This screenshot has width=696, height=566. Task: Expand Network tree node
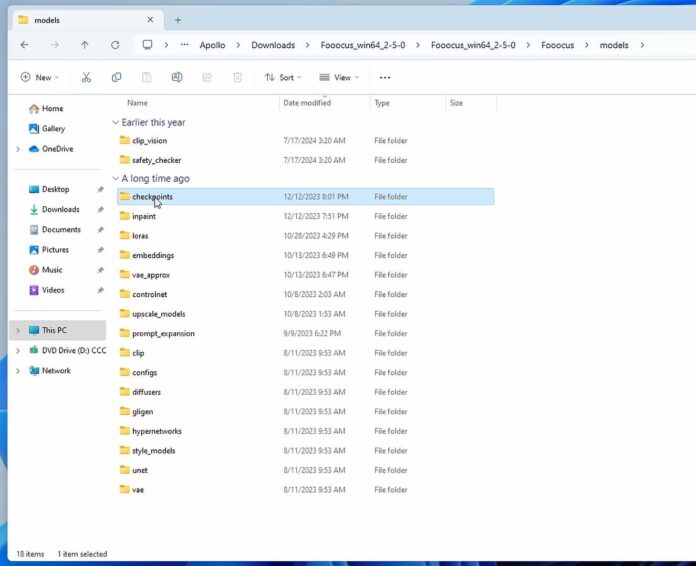tap(18, 371)
